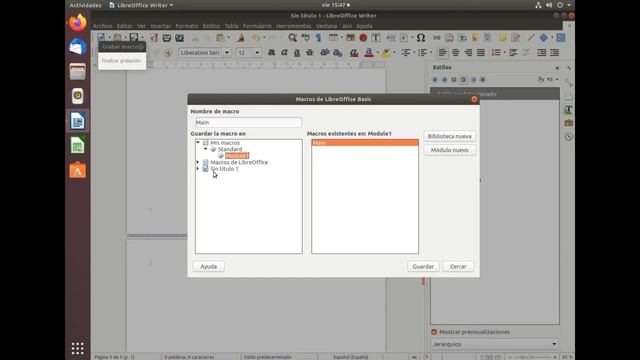Screen dimensions: 640x360
Task: Click the insert comment note icon
Action: coord(502,38)
